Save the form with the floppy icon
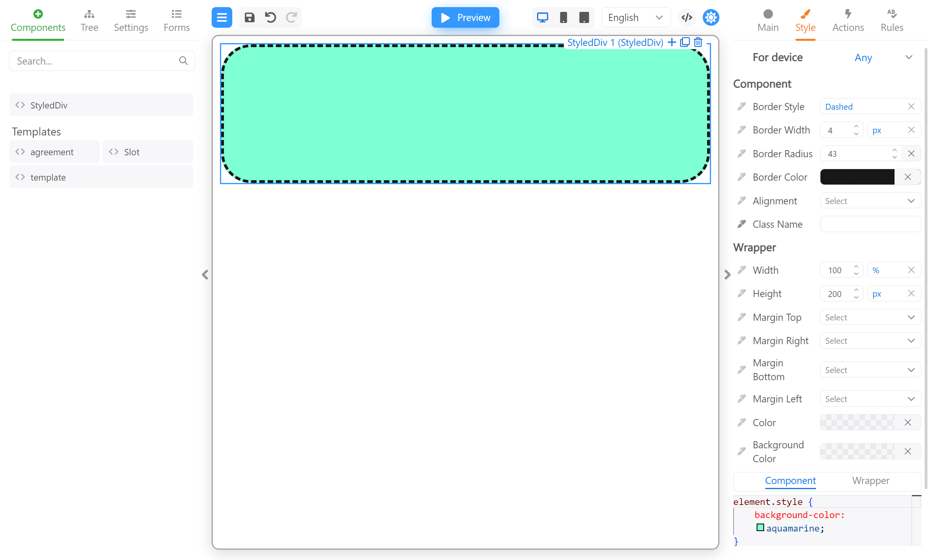The image size is (931, 560). click(x=249, y=17)
